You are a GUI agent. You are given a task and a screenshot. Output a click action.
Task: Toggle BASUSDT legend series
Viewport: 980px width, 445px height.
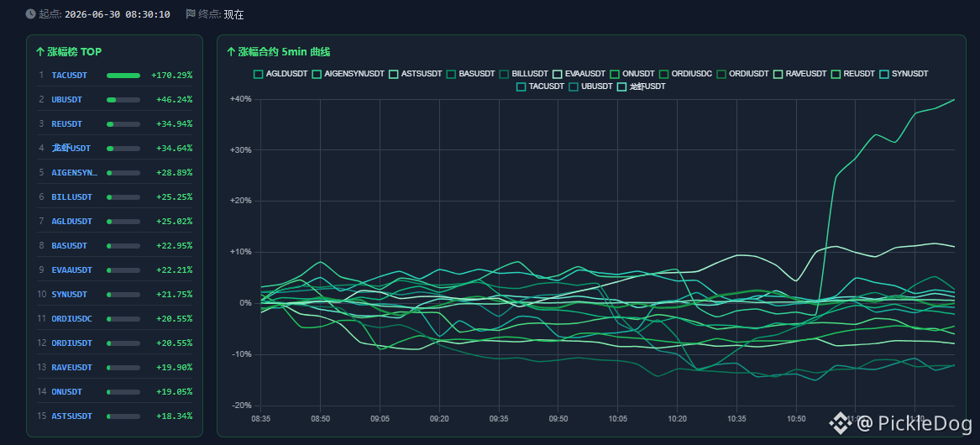tap(471, 74)
